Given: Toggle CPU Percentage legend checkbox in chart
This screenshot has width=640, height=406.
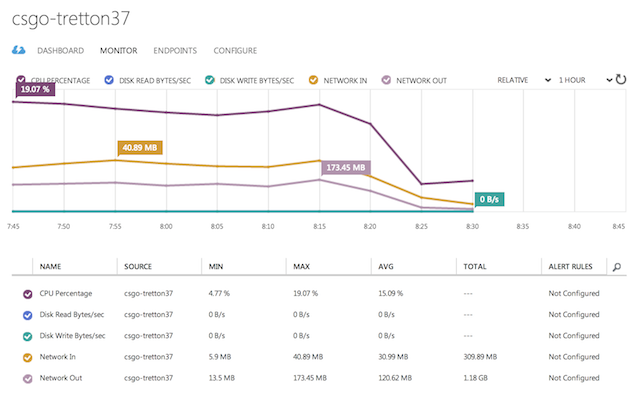Looking at the screenshot, I should 21,80.
